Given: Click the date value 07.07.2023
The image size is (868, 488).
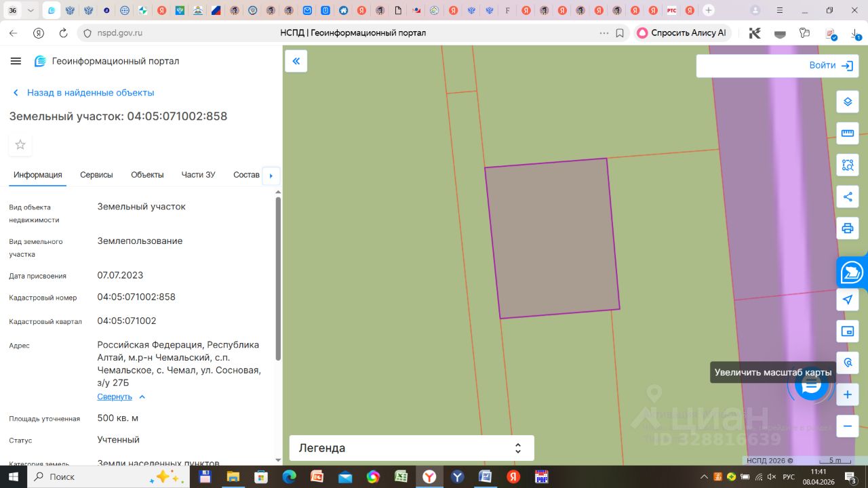Looking at the screenshot, I should (x=120, y=275).
